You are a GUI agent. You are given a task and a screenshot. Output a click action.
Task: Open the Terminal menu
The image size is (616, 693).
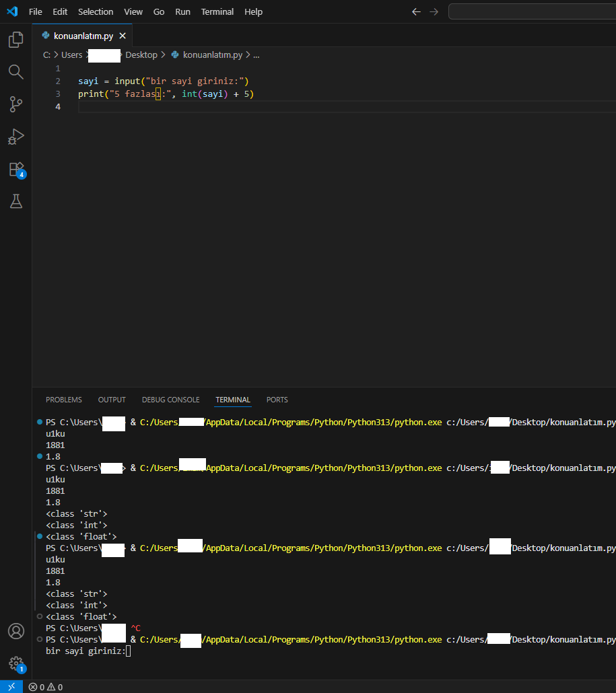coord(217,12)
